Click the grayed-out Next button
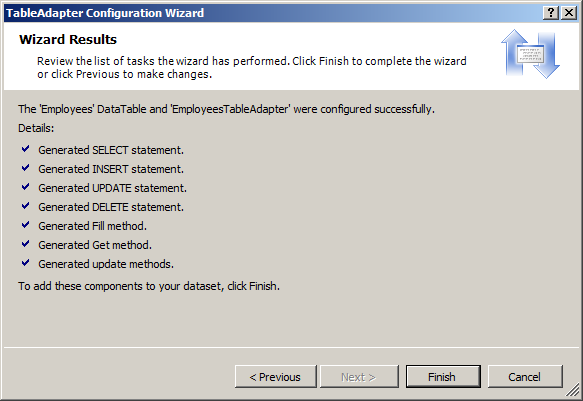583x401 pixels. pos(359,376)
